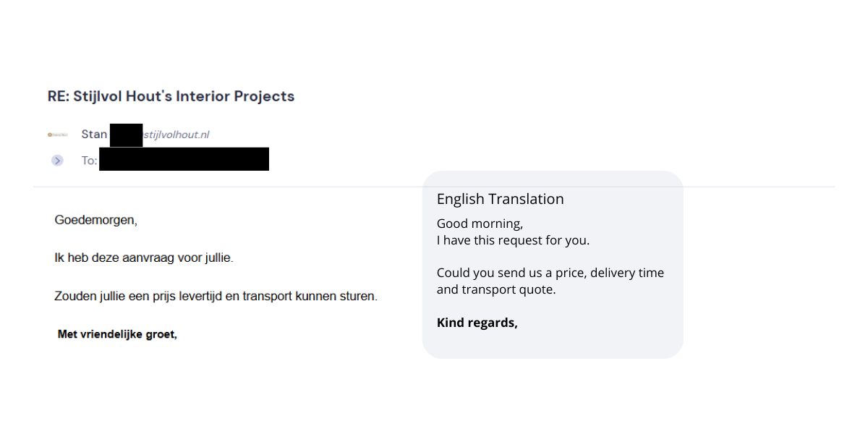Click the redacted recipient address field

tap(184, 159)
